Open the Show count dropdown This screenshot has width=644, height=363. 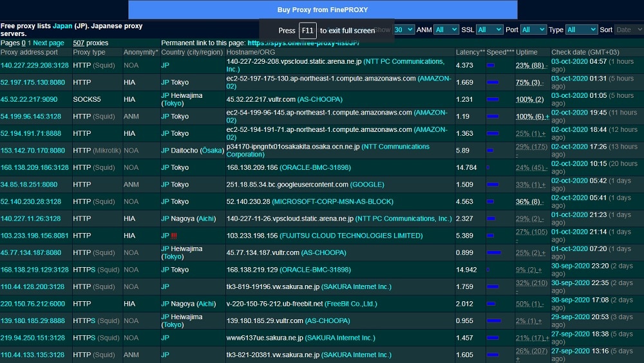pos(403,30)
